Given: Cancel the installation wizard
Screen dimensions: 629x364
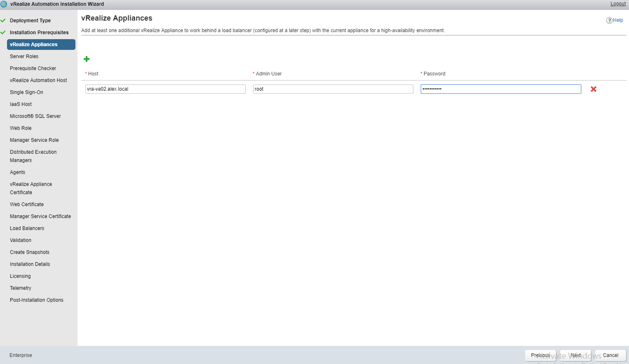Looking at the screenshot, I should coord(610,355).
